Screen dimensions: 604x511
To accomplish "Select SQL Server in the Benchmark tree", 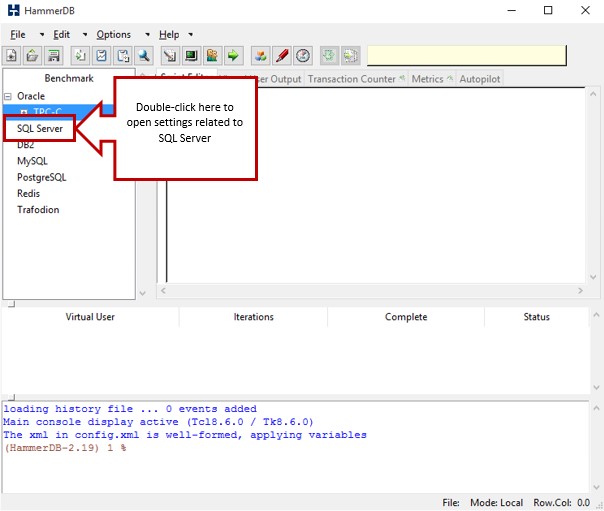I will (x=40, y=129).
